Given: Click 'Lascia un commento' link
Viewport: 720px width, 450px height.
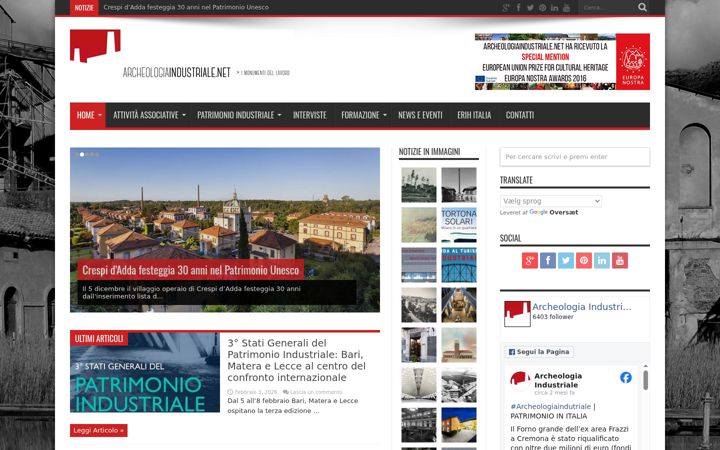Looking at the screenshot, I should [316, 392].
